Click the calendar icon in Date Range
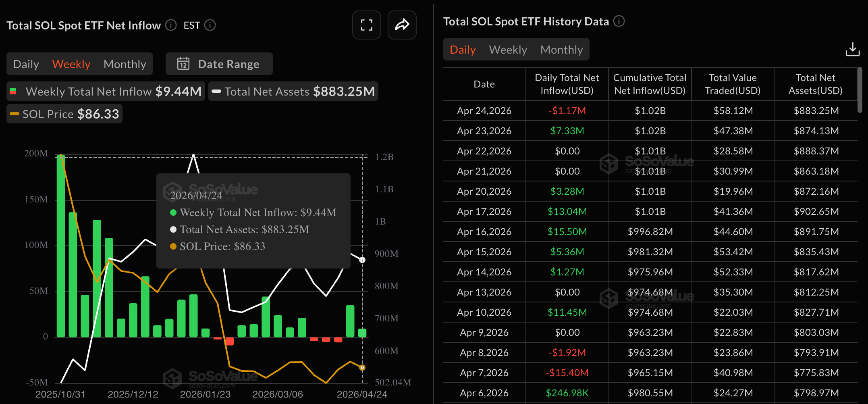Viewport: 868px width, 404px height. coord(183,64)
